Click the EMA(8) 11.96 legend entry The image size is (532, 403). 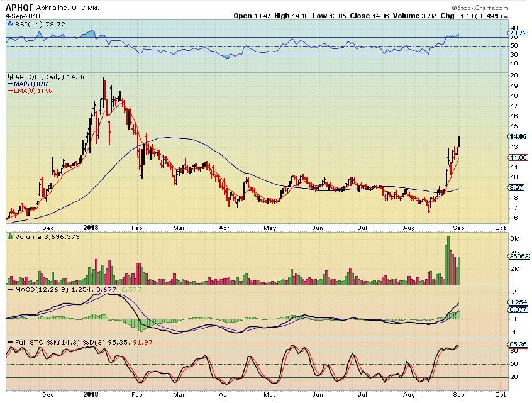[x=30, y=91]
